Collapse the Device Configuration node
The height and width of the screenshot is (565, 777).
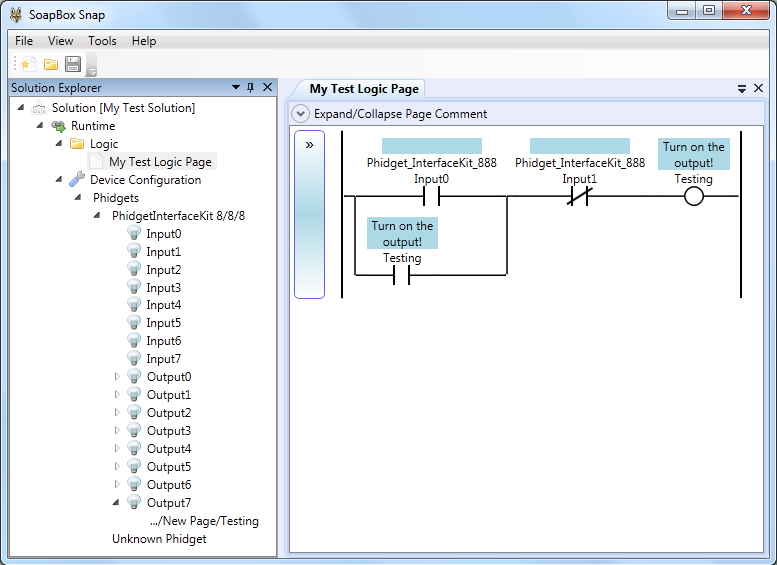click(x=59, y=179)
